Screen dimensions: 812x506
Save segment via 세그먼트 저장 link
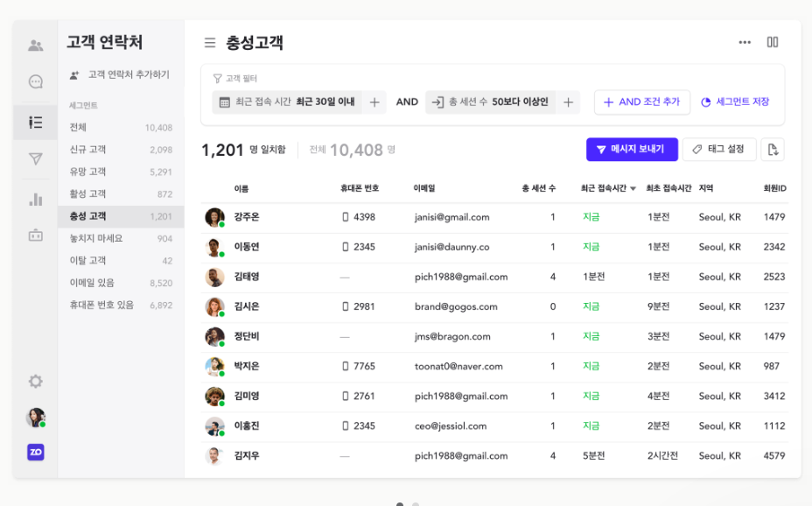pyautogui.click(x=735, y=102)
